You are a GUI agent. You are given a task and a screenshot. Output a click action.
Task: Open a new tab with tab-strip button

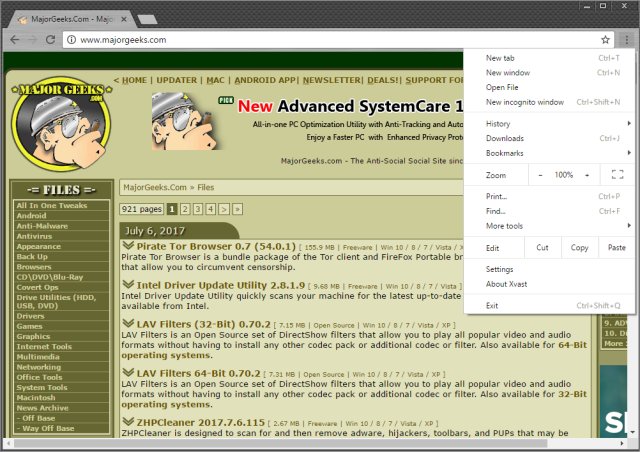point(147,19)
